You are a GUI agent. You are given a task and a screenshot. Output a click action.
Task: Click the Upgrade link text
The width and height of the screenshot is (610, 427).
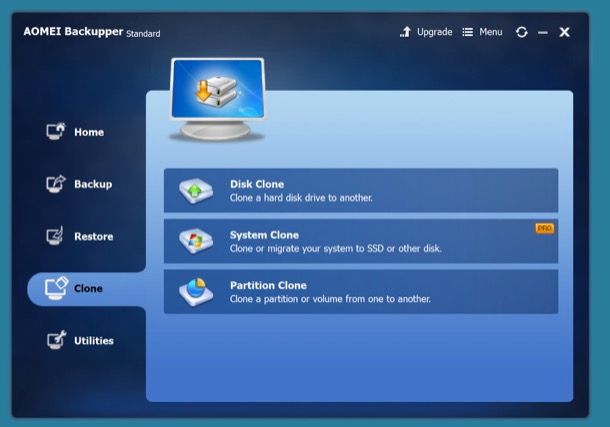click(435, 32)
